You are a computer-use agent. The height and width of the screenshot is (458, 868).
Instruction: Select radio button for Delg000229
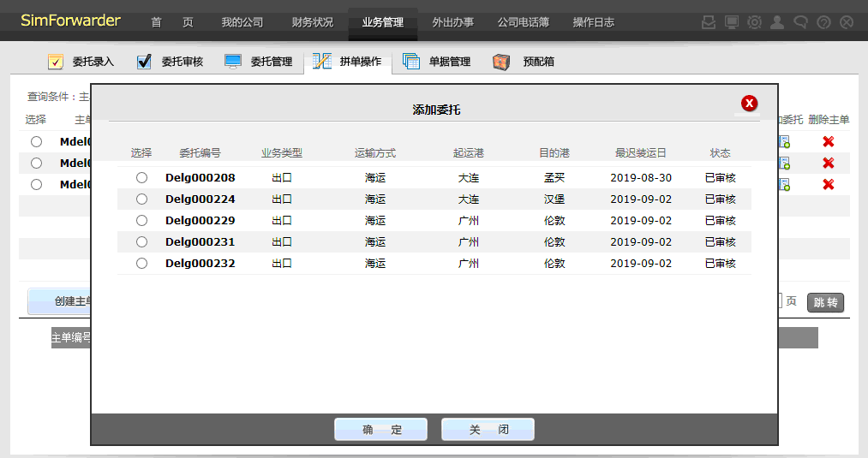pos(141,220)
